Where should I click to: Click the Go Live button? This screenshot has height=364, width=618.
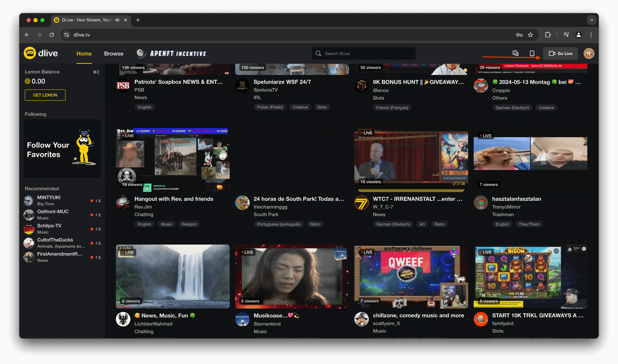(561, 53)
